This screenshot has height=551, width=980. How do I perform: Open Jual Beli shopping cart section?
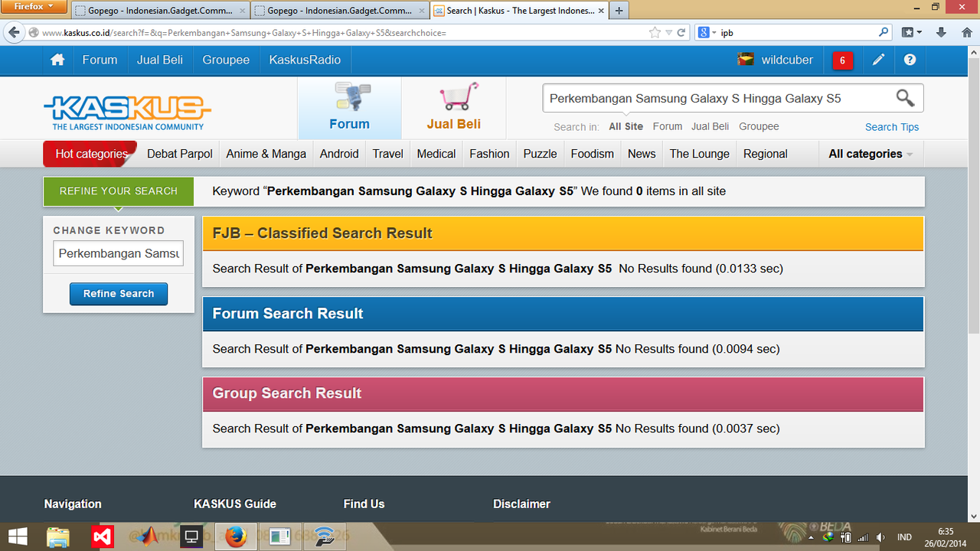point(454,107)
